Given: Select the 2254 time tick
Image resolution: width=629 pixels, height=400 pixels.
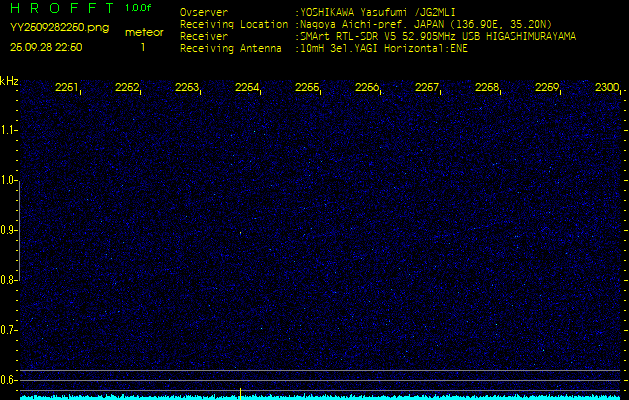Looking at the screenshot, I should [247, 88].
